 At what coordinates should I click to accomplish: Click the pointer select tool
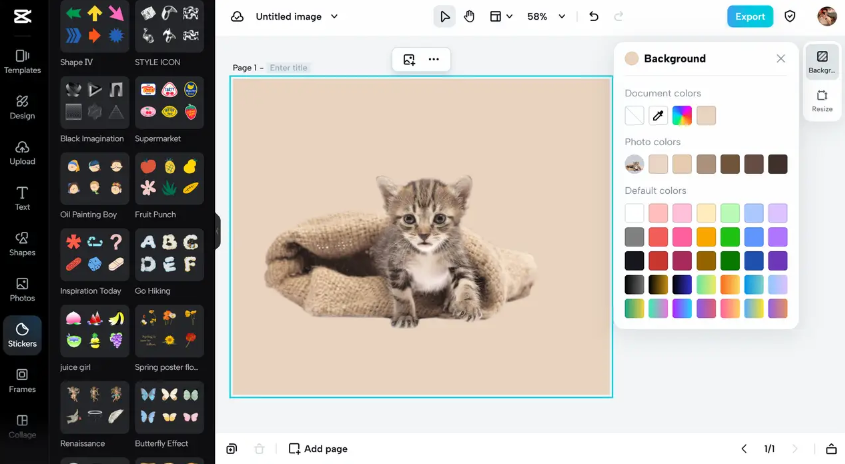[444, 16]
